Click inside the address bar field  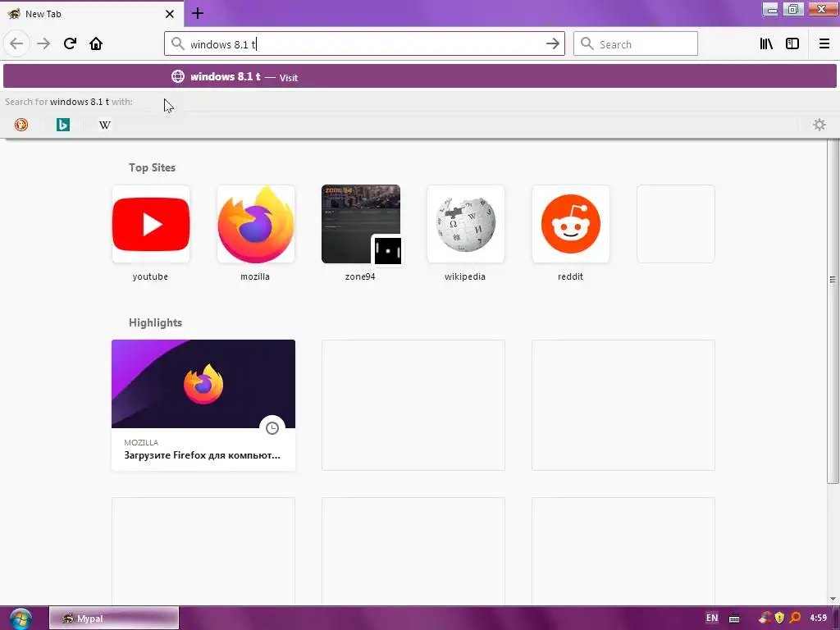tap(364, 44)
